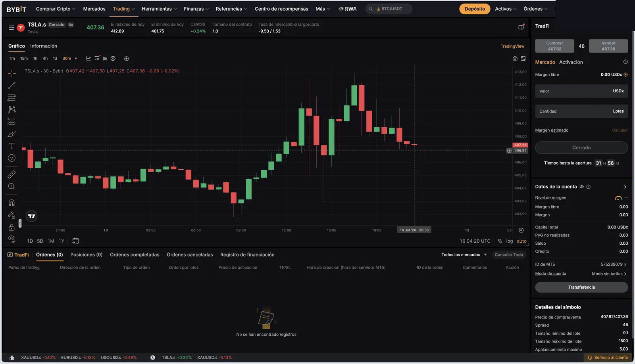Open the trading guide book icon
Viewport: 635px width, 364px height.
(x=521, y=27)
